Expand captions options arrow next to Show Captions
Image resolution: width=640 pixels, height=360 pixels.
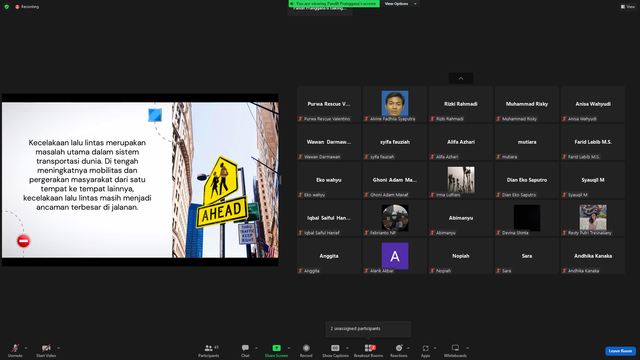(x=347, y=348)
